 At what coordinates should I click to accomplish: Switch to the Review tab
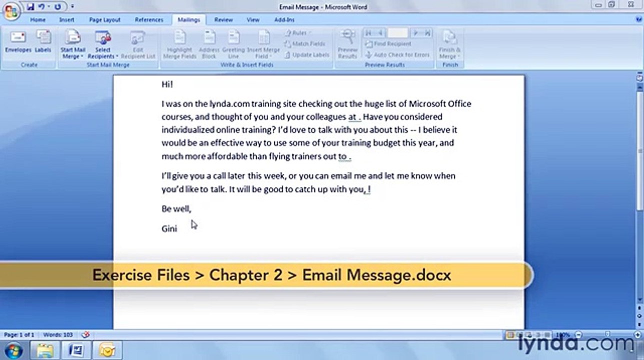pos(223,20)
